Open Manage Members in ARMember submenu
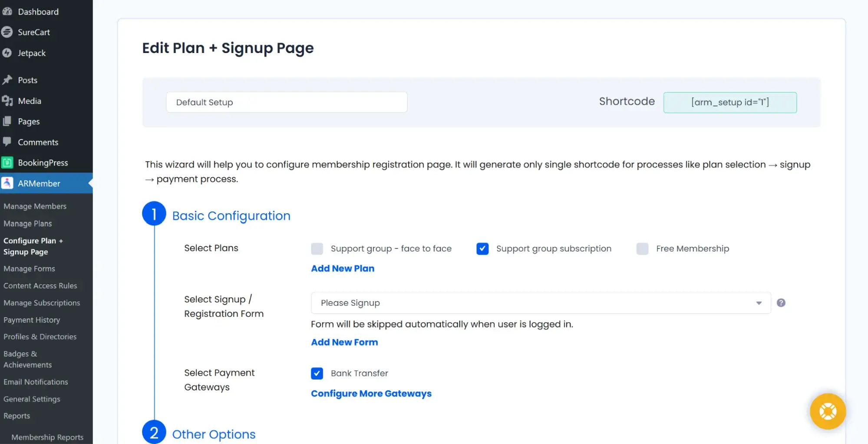Viewport: 868px width, 444px height. pyautogui.click(x=35, y=206)
